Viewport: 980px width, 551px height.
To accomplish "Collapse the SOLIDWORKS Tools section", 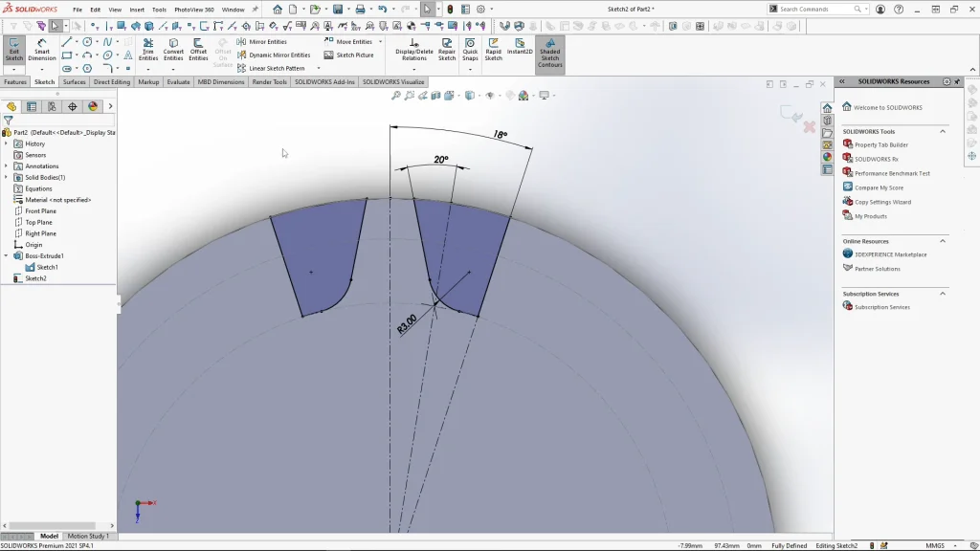I will coord(942,131).
